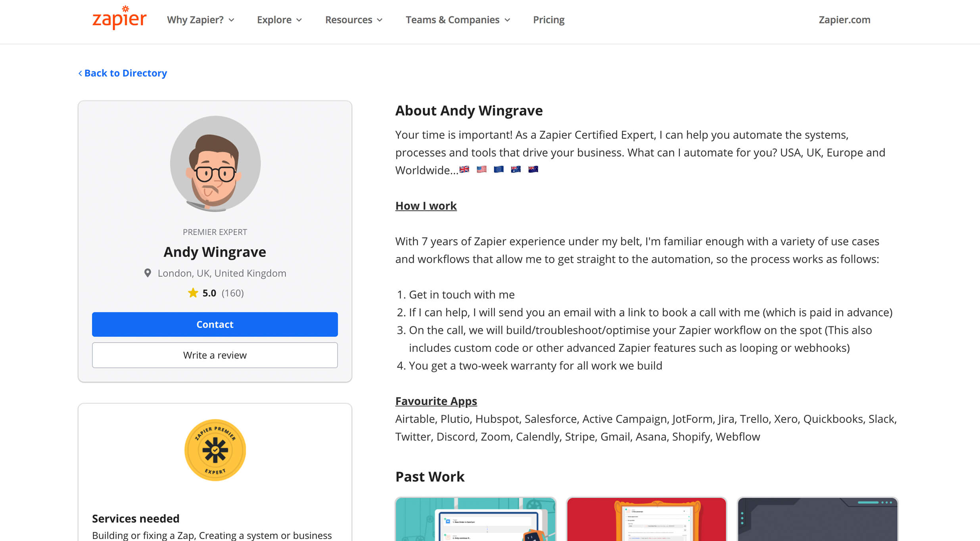Open the dark gray past work thumbnail
980x541 pixels.
click(817, 519)
